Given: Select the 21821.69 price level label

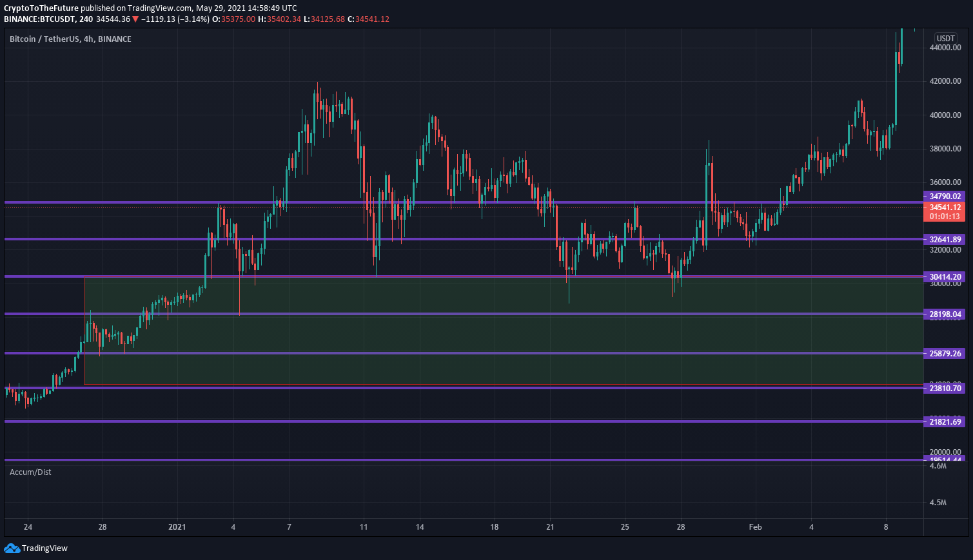Looking at the screenshot, I should click(945, 422).
